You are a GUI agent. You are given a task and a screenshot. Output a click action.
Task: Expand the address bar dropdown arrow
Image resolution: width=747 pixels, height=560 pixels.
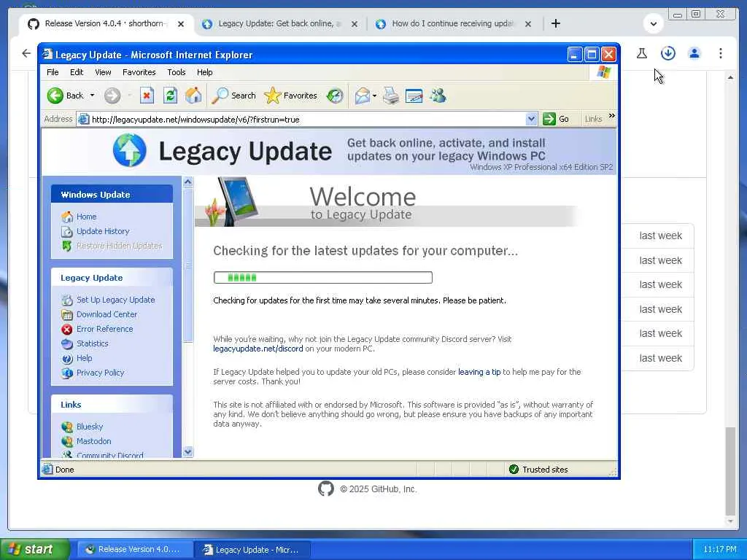pyautogui.click(x=531, y=119)
